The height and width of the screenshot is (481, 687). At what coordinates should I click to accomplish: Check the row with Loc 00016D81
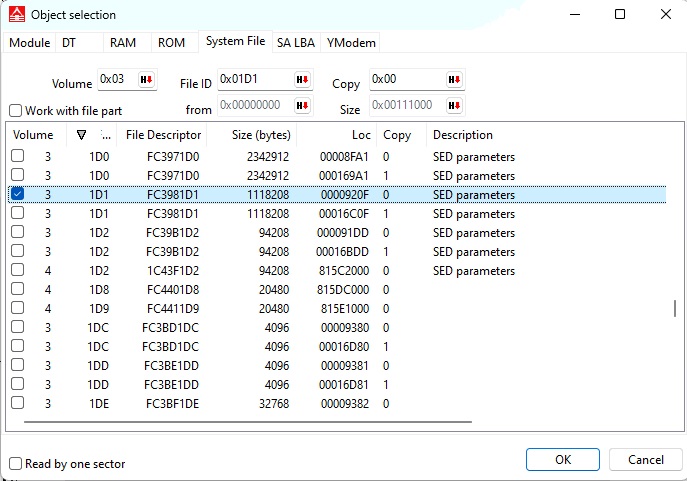(18, 384)
